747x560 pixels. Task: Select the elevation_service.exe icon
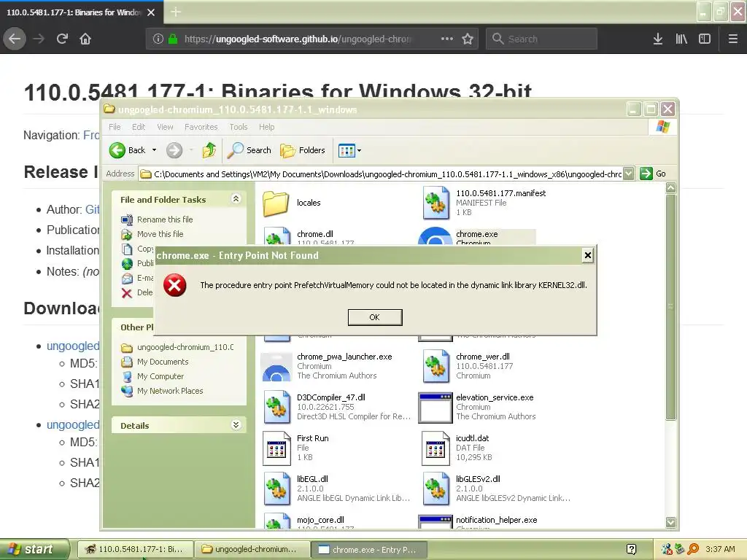point(435,408)
